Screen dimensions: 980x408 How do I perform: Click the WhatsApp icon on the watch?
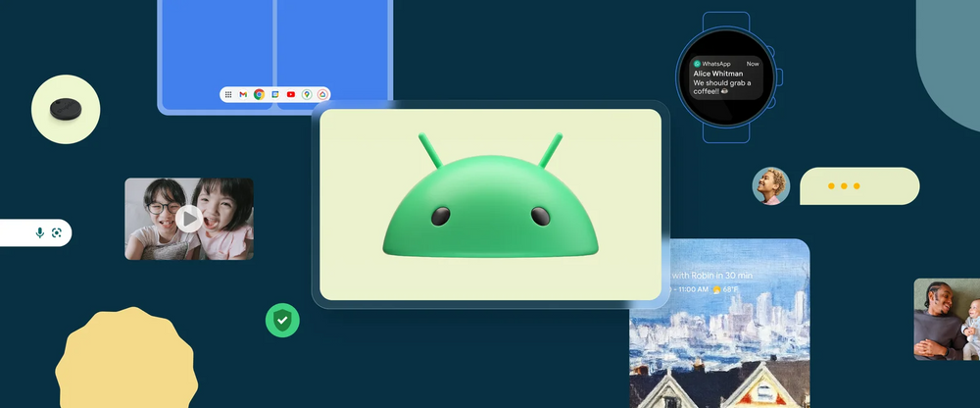[697, 64]
